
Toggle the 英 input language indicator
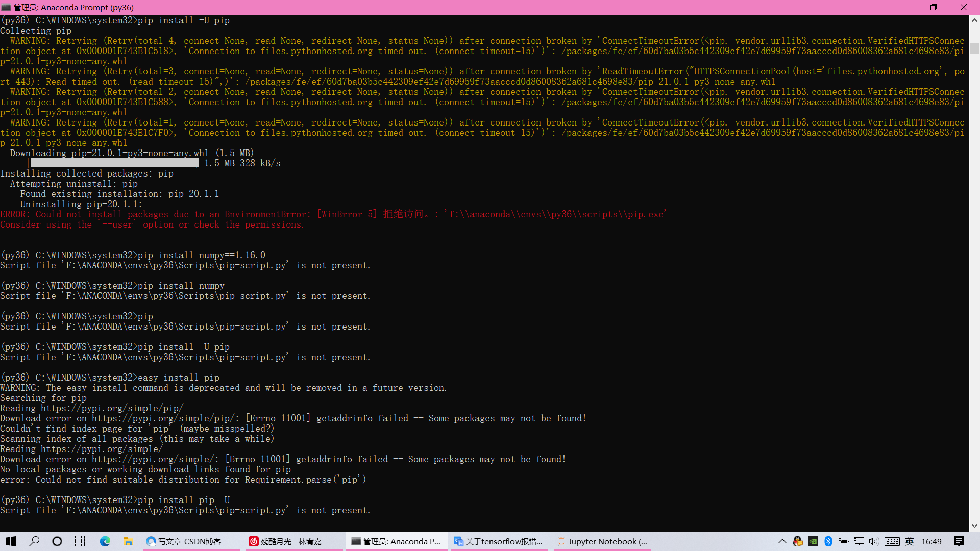click(910, 541)
